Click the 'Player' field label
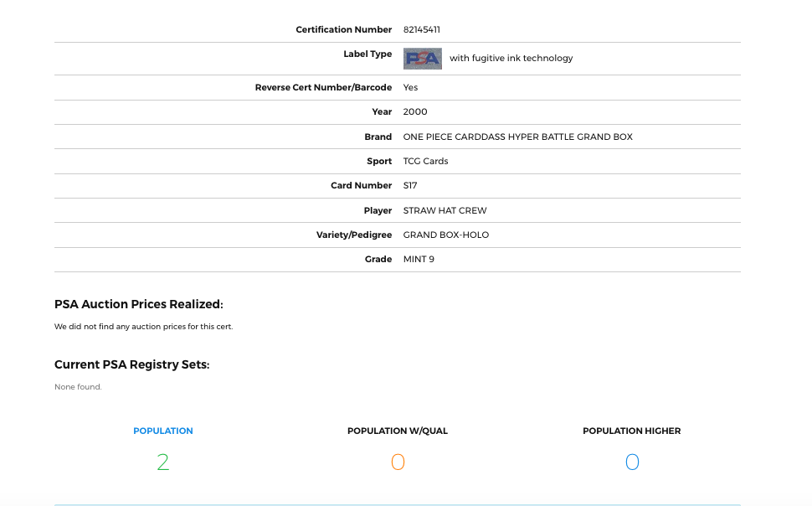 (x=378, y=210)
